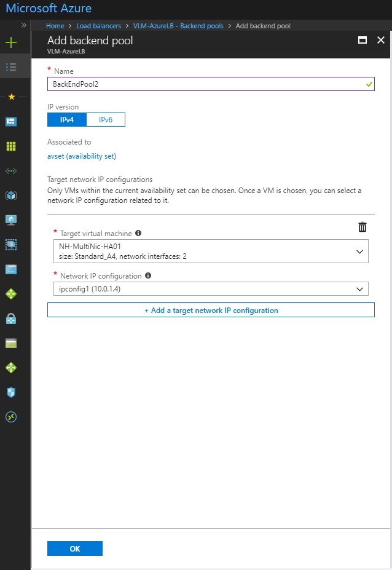Open Resource groups cube icon
Image resolution: width=392 pixels, height=570 pixels.
tap(11, 196)
